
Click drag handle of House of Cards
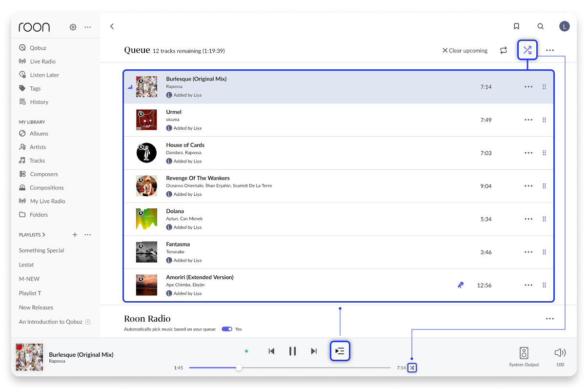coord(545,153)
